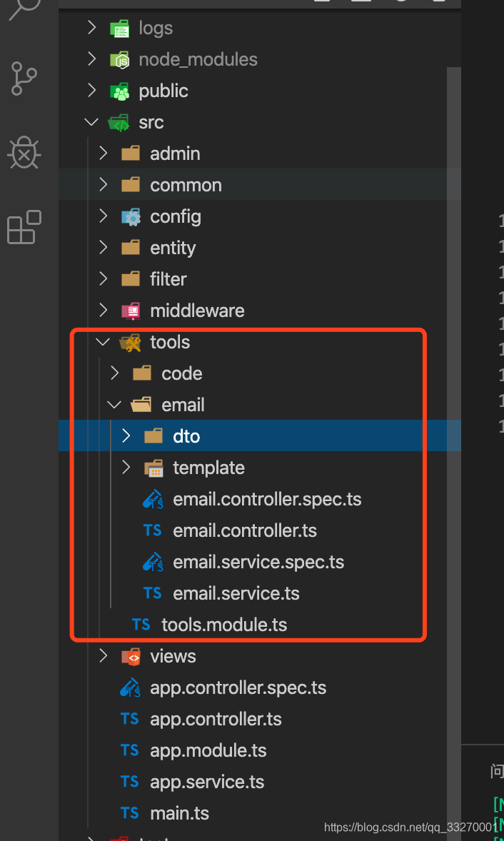Screen dimensions: 504x841
Task: Select the template folder label
Action: [208, 468]
